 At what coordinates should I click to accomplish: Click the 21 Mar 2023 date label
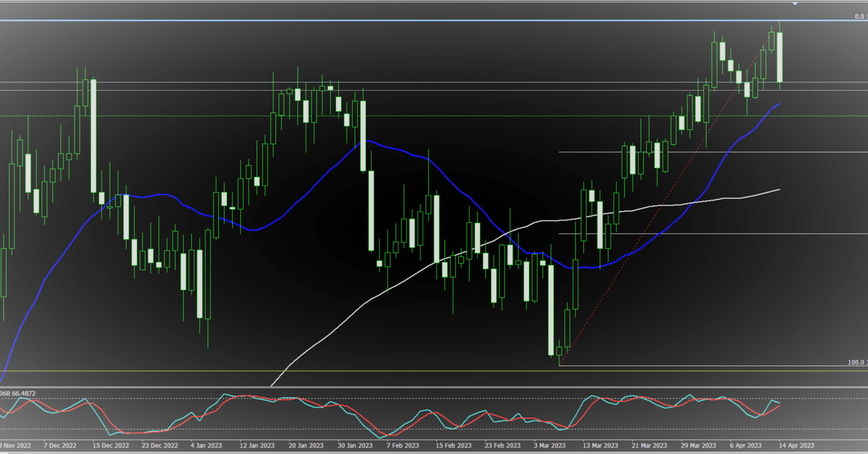click(649, 446)
